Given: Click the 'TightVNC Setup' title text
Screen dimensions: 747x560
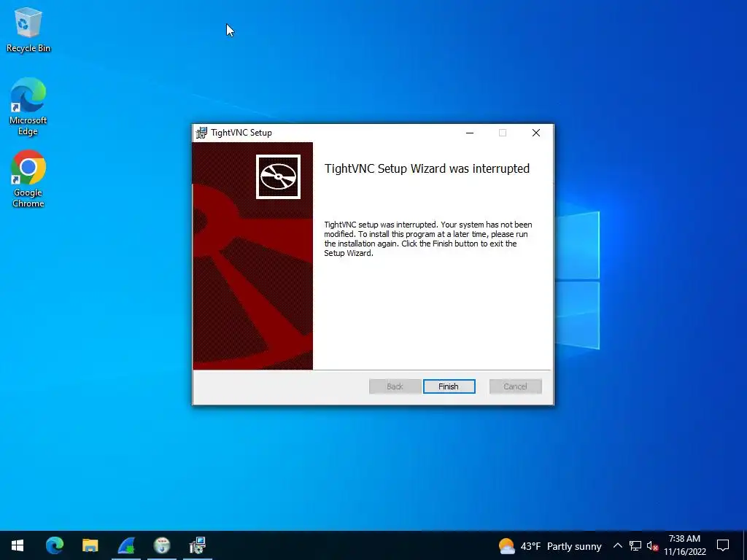Looking at the screenshot, I should [x=241, y=133].
